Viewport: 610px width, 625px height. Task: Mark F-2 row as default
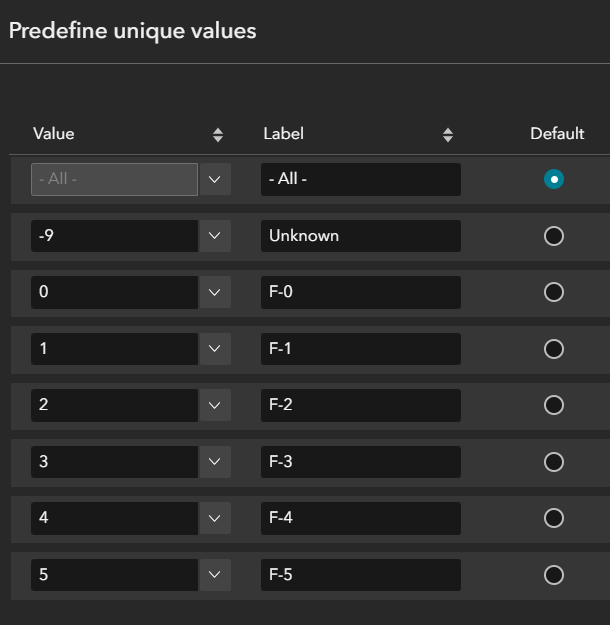pos(553,405)
